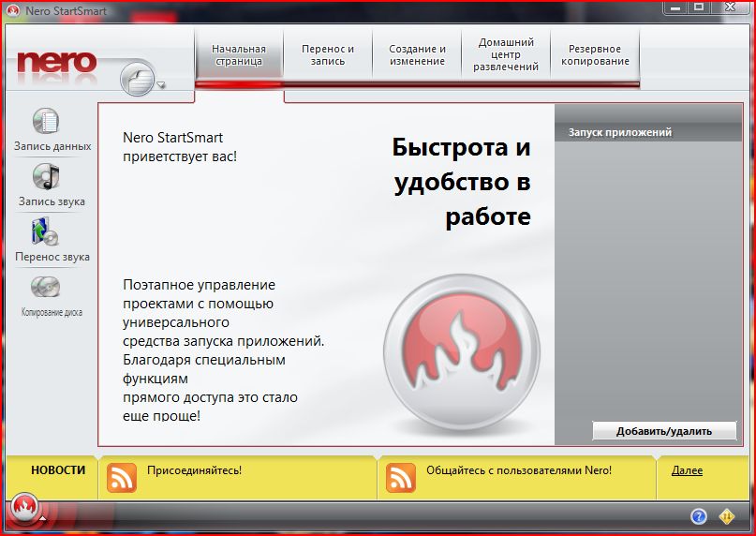Click the Nero StartSmart title bar icon
756x536 pixels.
pyautogui.click(x=13, y=10)
